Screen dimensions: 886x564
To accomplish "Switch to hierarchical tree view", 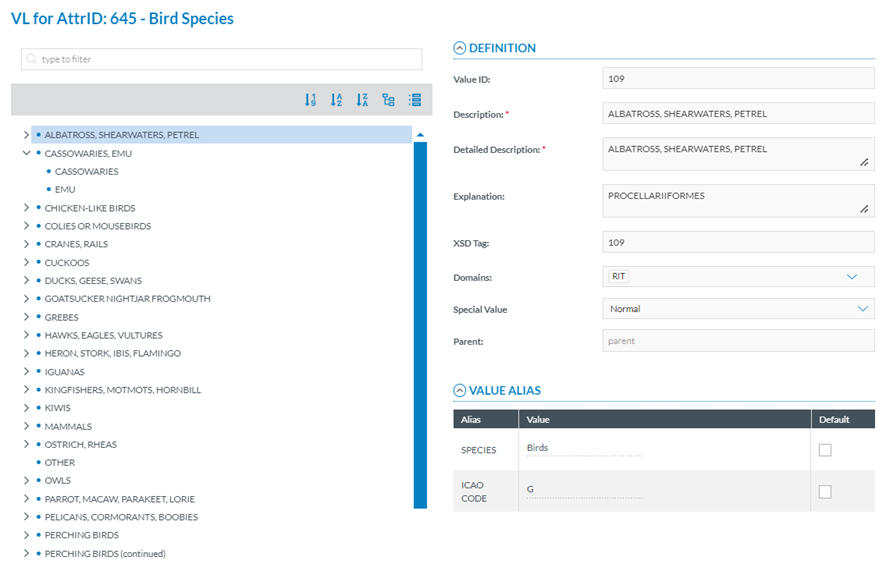I will pyautogui.click(x=389, y=100).
